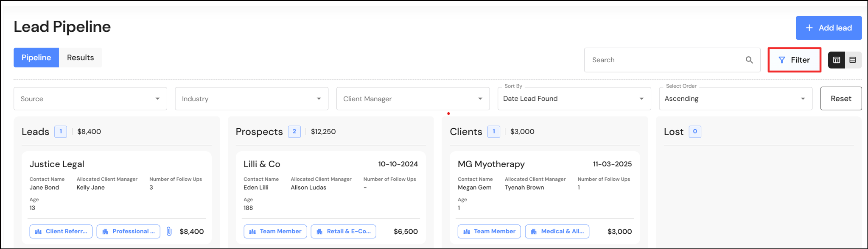The width and height of the screenshot is (868, 249).
Task: Change the Select Order dropdown
Action: coord(735,99)
